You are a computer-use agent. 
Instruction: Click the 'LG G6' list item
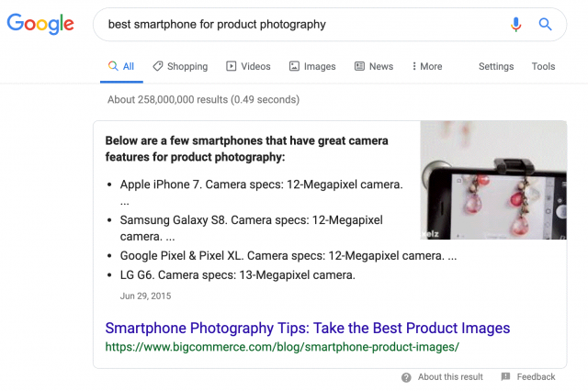(x=237, y=275)
